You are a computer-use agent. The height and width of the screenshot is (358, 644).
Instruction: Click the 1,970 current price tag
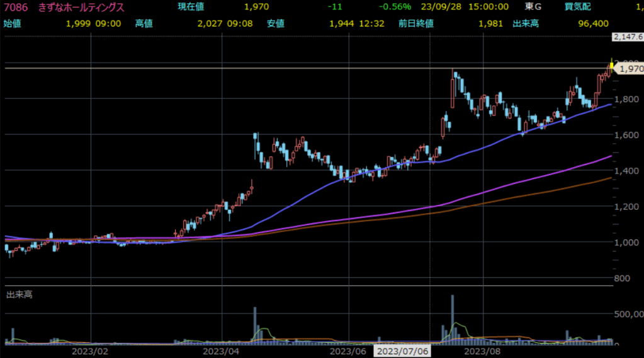click(x=630, y=68)
